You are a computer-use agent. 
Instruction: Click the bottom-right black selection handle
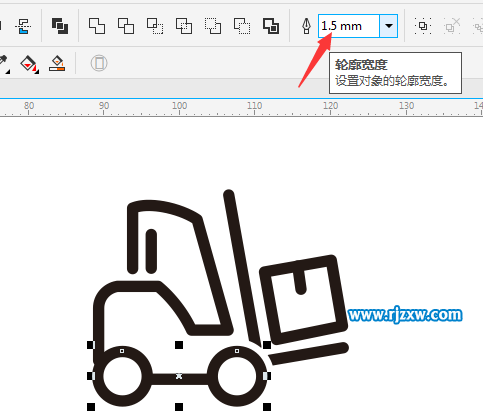point(267,407)
